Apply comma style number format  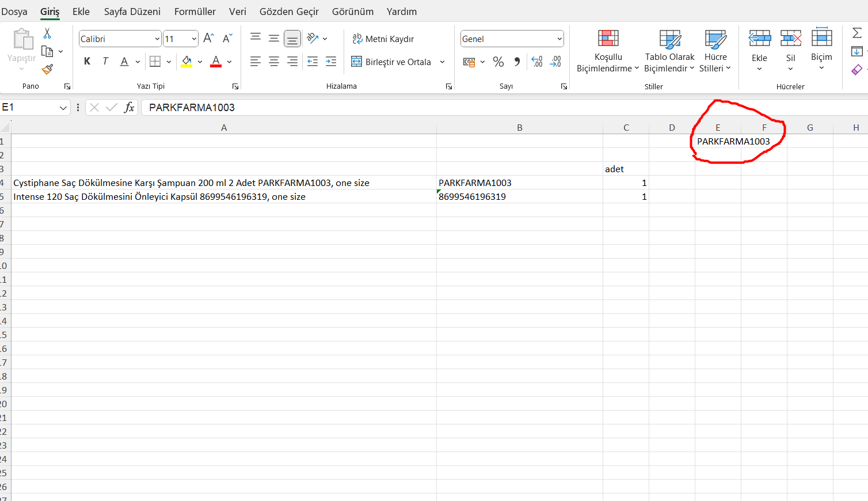(x=517, y=62)
